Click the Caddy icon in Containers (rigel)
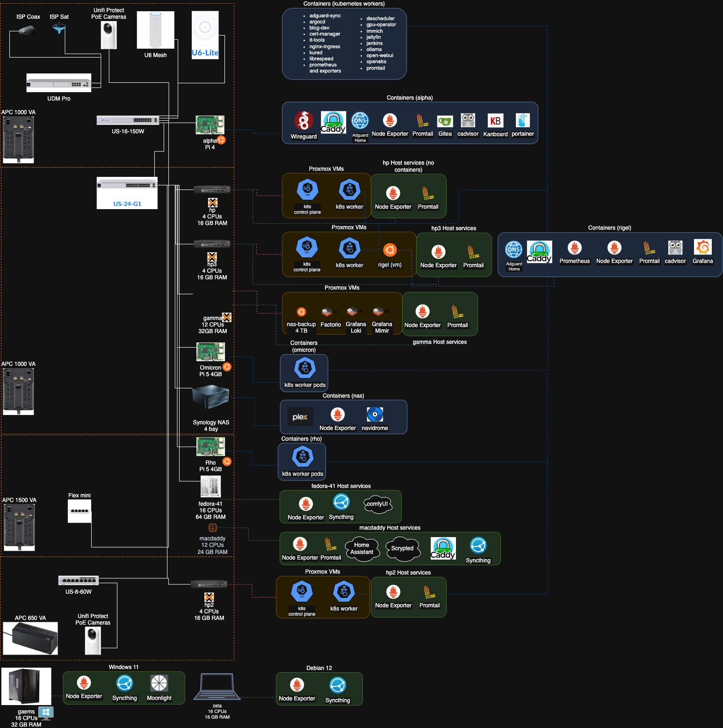The image size is (723, 728). (x=540, y=252)
